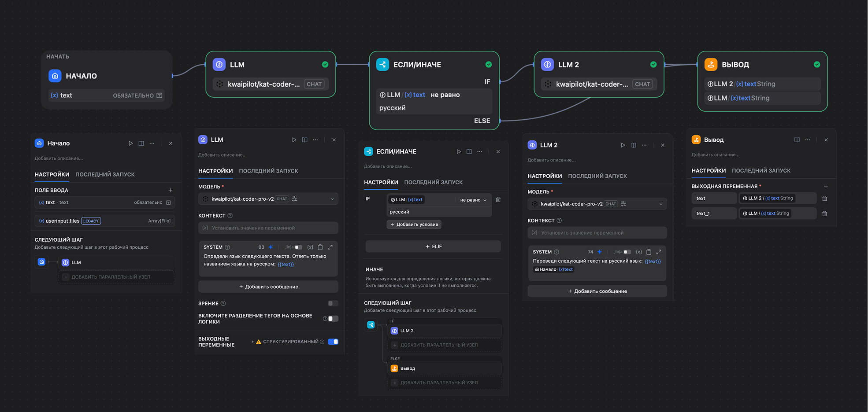Click the sparkle generate icon near SYSTEM prompt
The height and width of the screenshot is (412, 868).
coord(271,247)
